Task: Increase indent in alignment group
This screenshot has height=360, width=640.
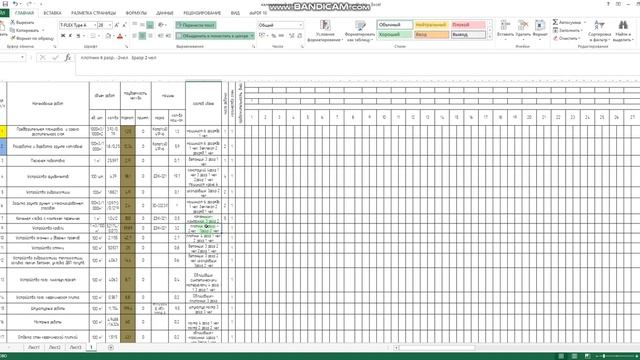Action: pyautogui.click(x=168, y=36)
